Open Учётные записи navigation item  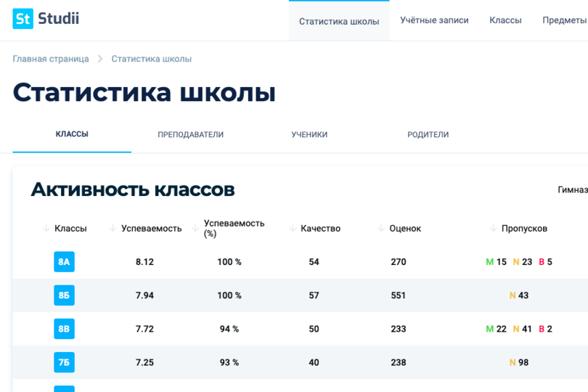(x=434, y=20)
